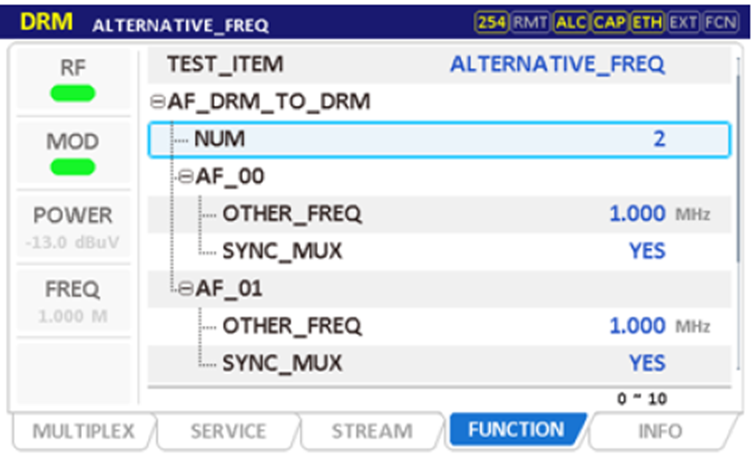Toggle SYNC_MUX value under AF_00
The height and width of the screenshot is (456, 755).
(x=647, y=251)
